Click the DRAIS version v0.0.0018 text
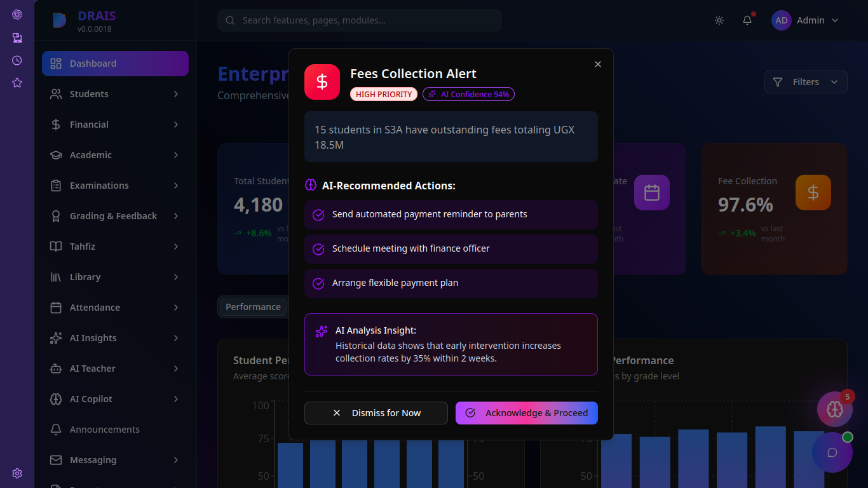Viewport: 868px width, 488px height. pyautogui.click(x=95, y=29)
